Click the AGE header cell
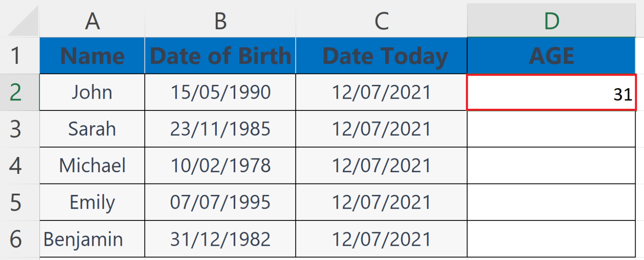The image size is (644, 260). (551, 56)
